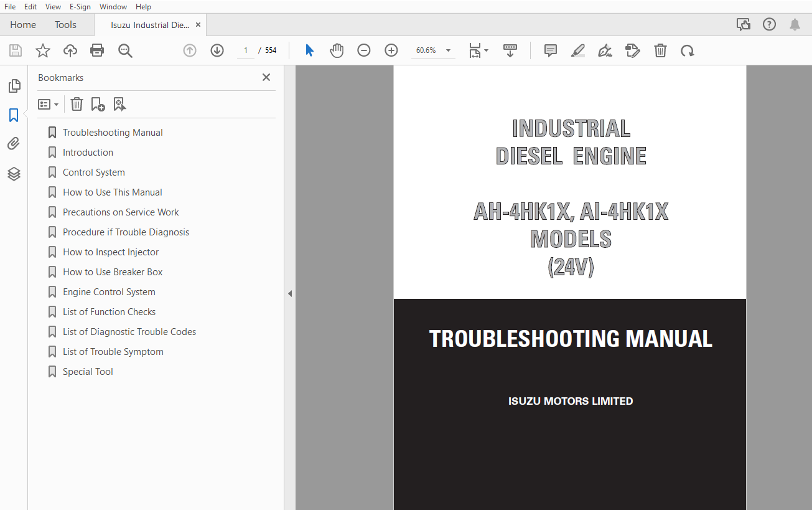Open the Help question mark icon
This screenshot has height=510, width=812.
coord(770,25)
